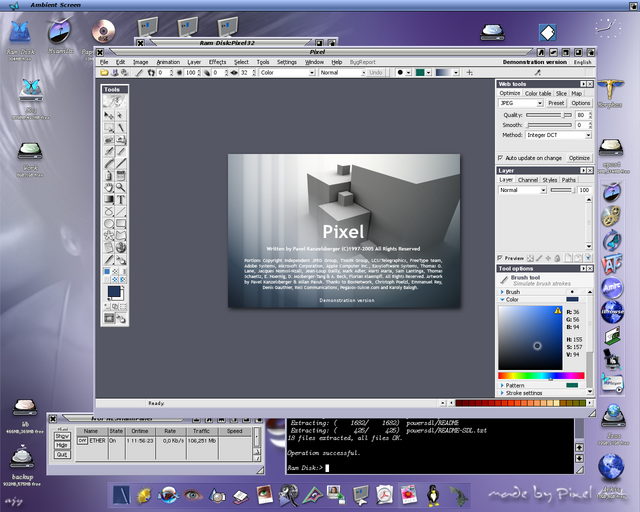Click the Ambient Screen butterfly icon
640x512 pixels.
click(x=13, y=6)
